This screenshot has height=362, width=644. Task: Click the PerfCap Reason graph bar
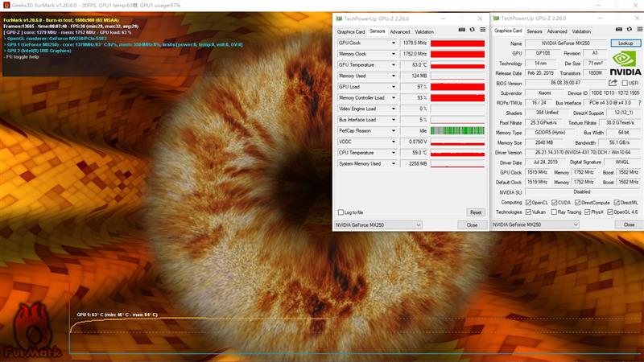point(457,130)
